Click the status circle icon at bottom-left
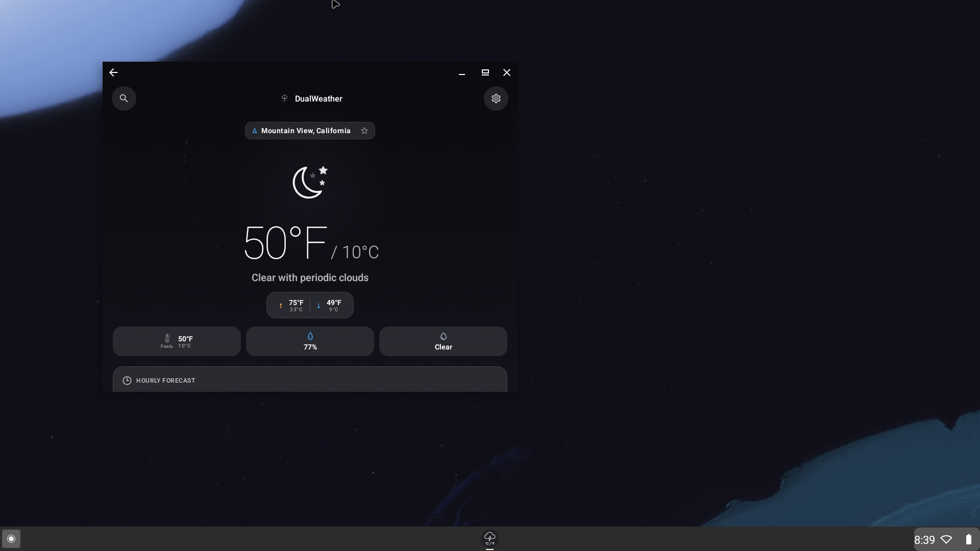This screenshot has height=551, width=980. coord(11,539)
